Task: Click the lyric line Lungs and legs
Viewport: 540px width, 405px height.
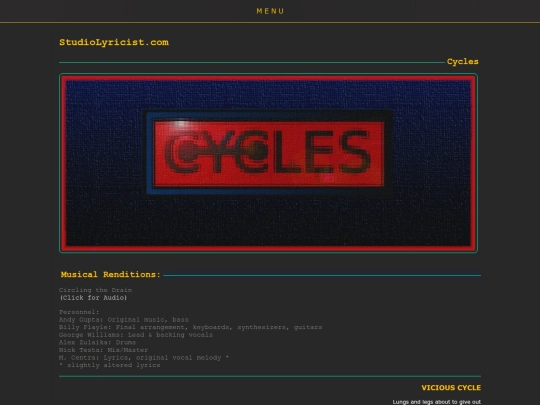Action: (437, 402)
